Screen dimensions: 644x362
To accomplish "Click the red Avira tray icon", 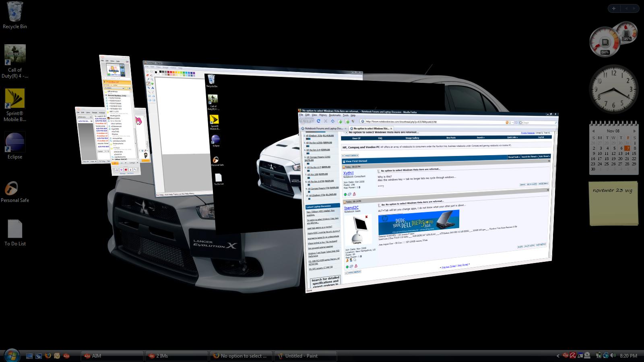I will 573,356.
